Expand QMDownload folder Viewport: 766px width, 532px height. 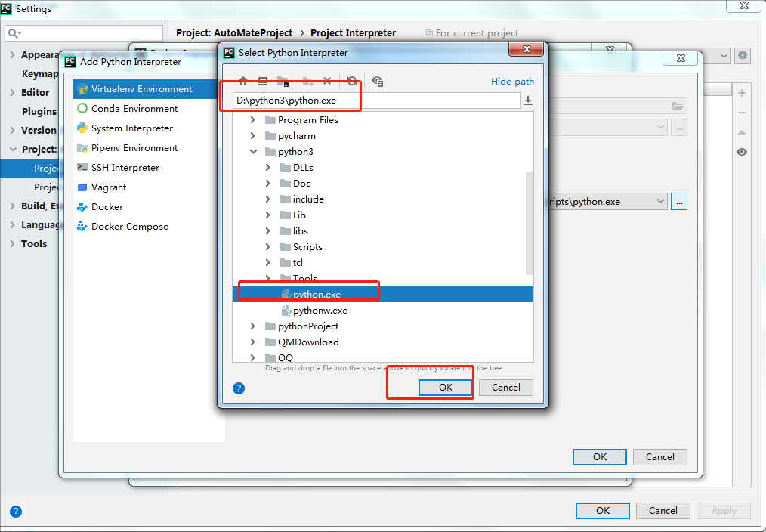252,342
